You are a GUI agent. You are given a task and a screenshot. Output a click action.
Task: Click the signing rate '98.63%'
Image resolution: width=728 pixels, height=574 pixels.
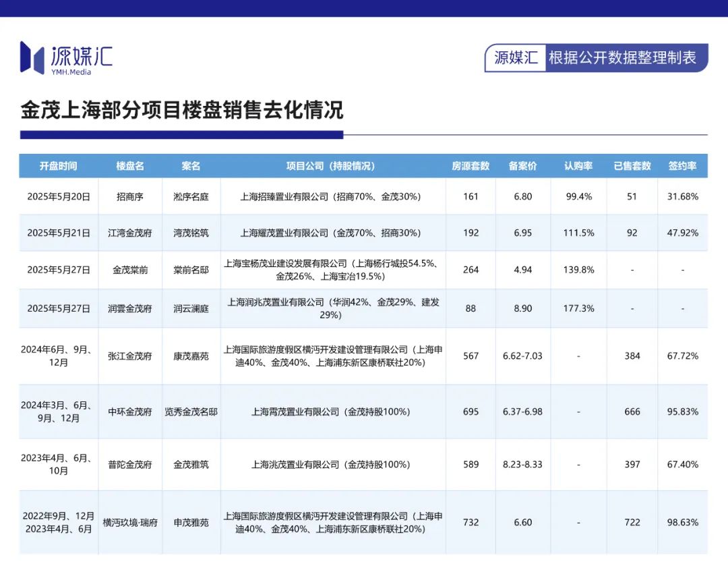pyautogui.click(x=682, y=523)
